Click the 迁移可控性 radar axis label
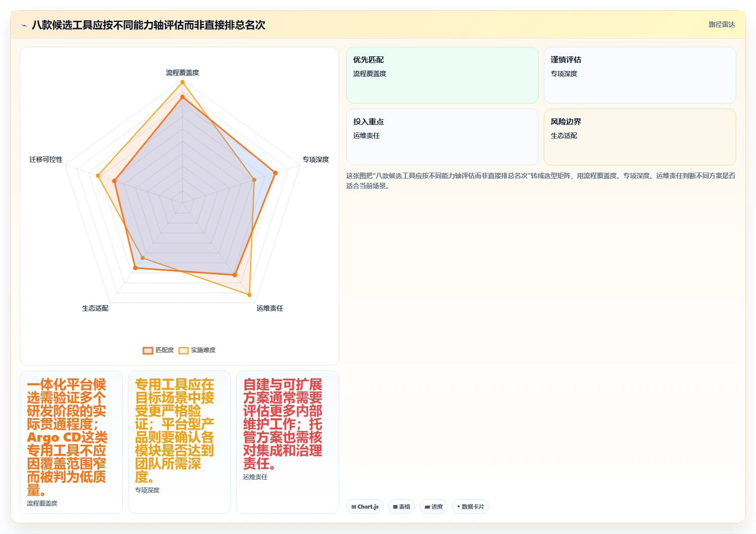The height and width of the screenshot is (534, 756). (46, 159)
